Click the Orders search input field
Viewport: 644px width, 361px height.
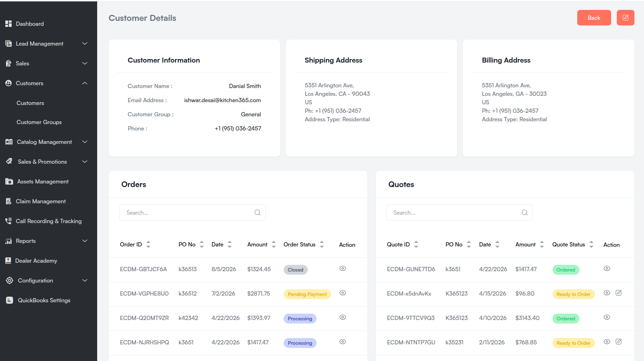[193, 212]
